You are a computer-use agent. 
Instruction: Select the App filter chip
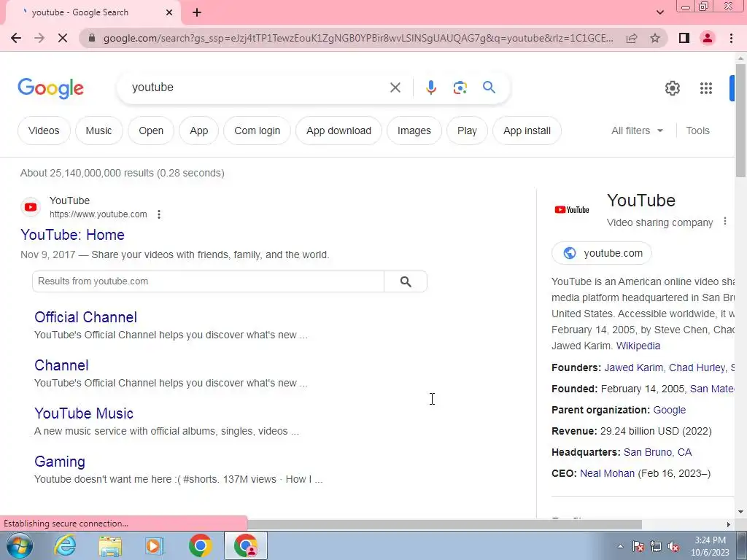[x=198, y=131]
